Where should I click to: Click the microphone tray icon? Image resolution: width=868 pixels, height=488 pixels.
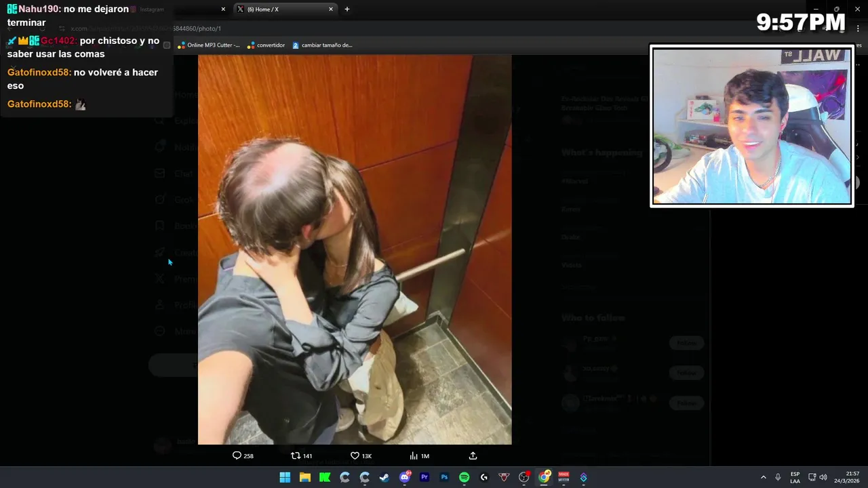pyautogui.click(x=778, y=477)
